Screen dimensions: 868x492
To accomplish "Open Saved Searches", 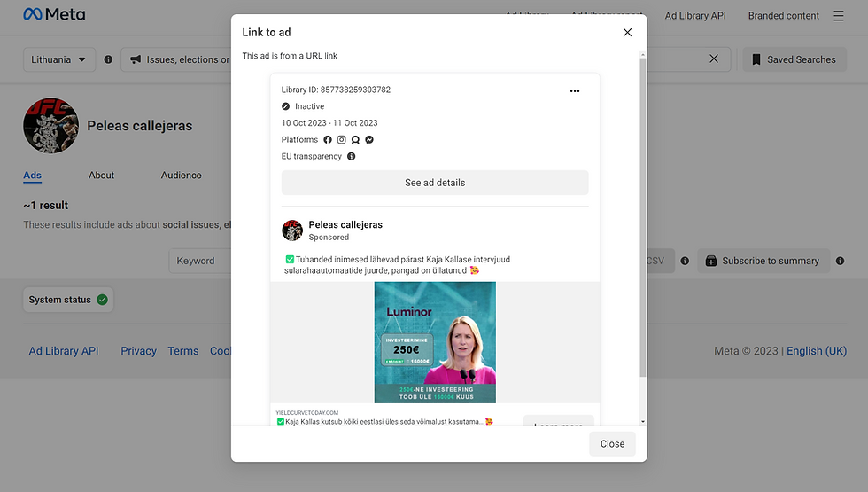I will [794, 59].
